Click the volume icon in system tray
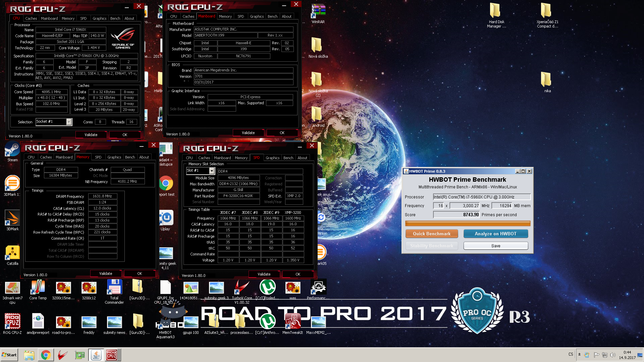The height and width of the screenshot is (362, 644). [x=612, y=355]
